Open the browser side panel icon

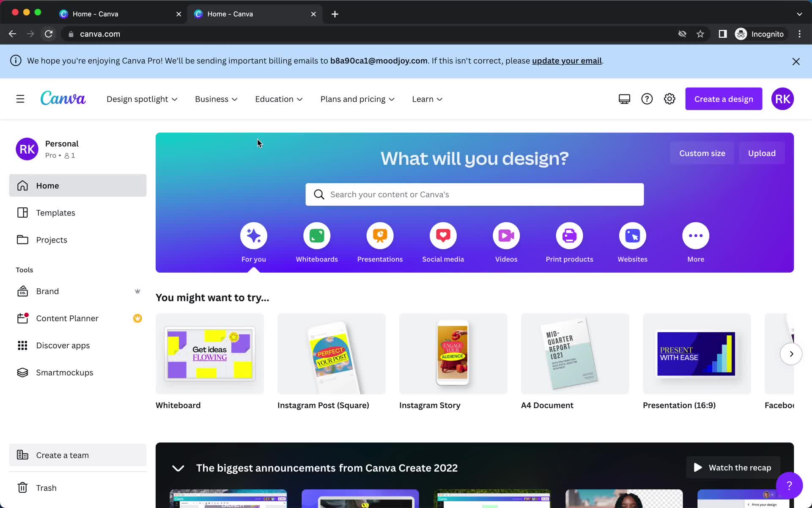pyautogui.click(x=723, y=34)
